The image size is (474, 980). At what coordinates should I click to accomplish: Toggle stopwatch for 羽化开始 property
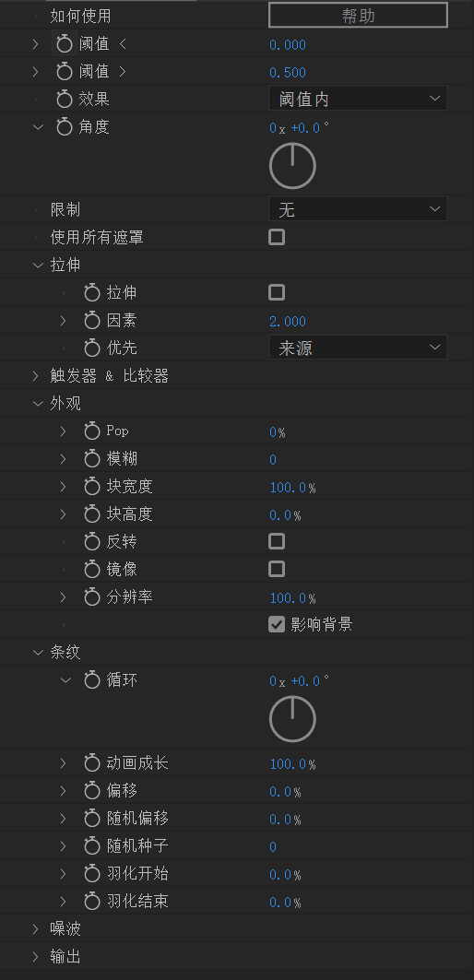pos(92,874)
